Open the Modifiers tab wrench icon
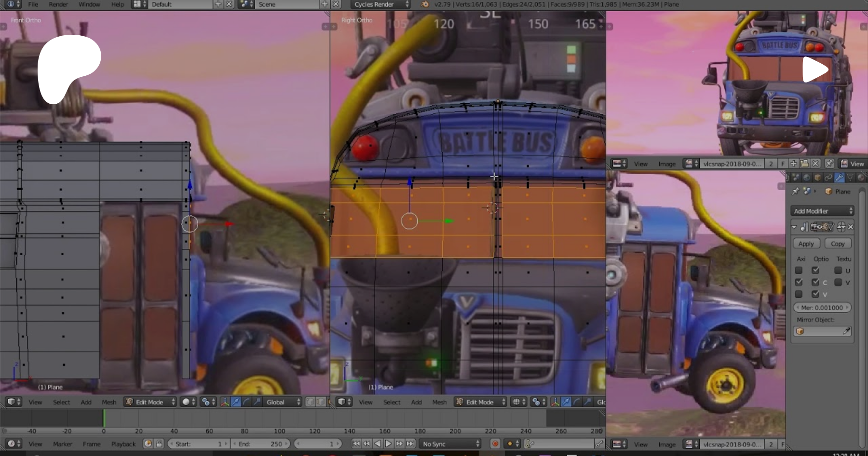868x456 pixels. [840, 177]
